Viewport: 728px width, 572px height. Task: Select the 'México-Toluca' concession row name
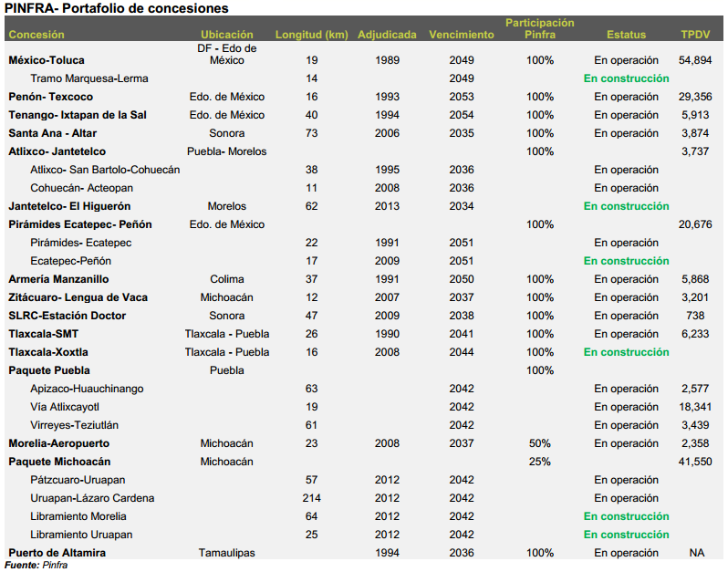click(47, 60)
